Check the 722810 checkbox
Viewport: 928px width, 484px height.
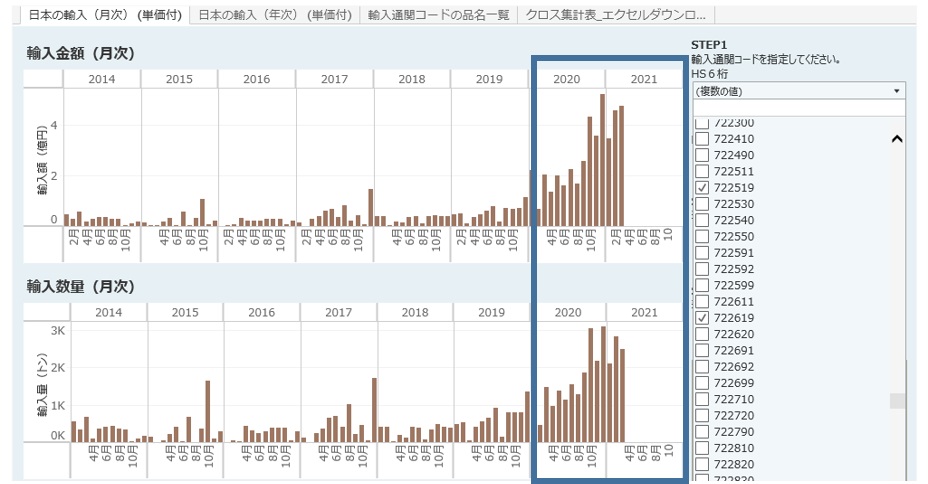click(702, 448)
